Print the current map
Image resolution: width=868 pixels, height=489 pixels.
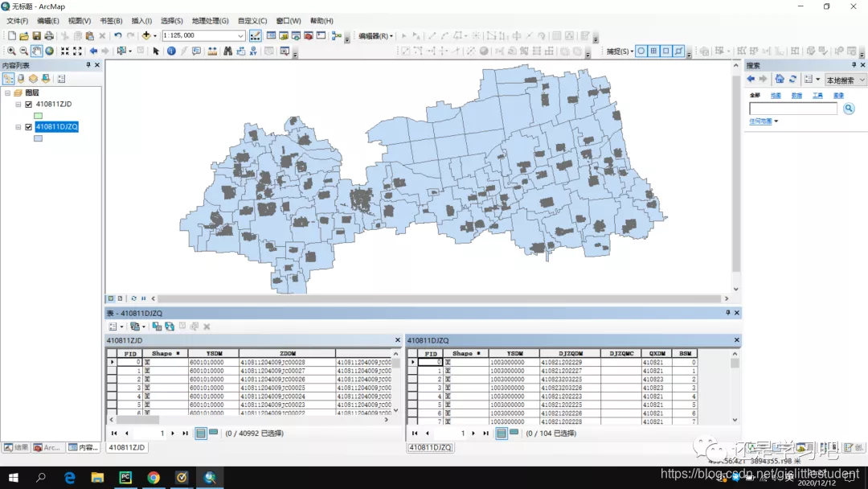pyautogui.click(x=49, y=36)
